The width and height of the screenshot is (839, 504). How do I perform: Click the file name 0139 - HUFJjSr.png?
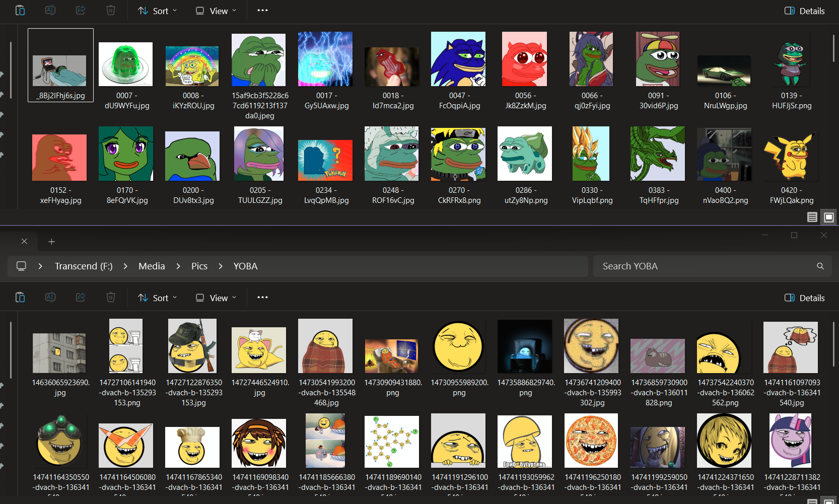pos(792,101)
